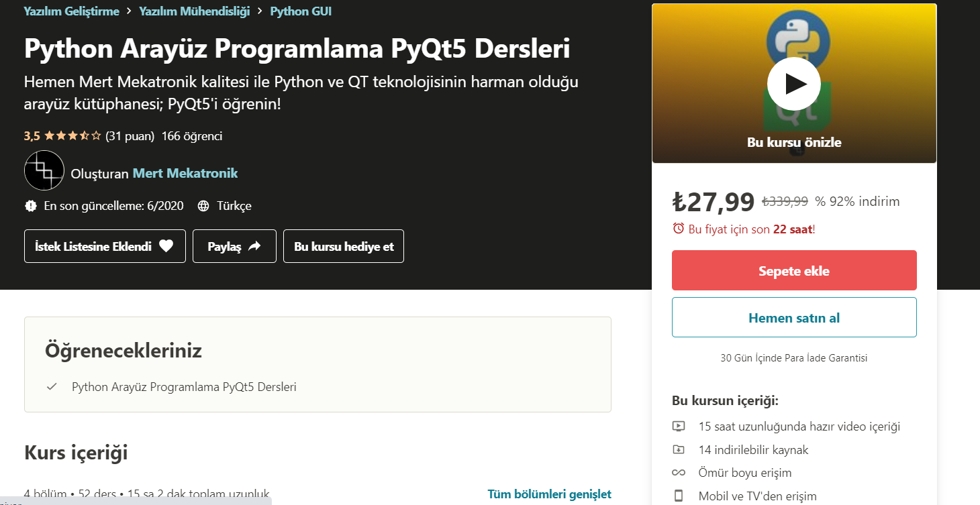This screenshot has width=980, height=505.
Task: Go to Python GUI category
Action: [x=301, y=11]
